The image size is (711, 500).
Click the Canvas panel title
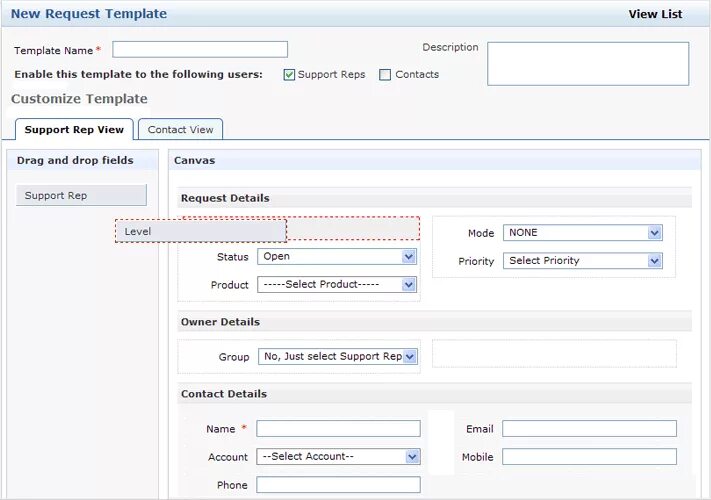click(x=195, y=160)
